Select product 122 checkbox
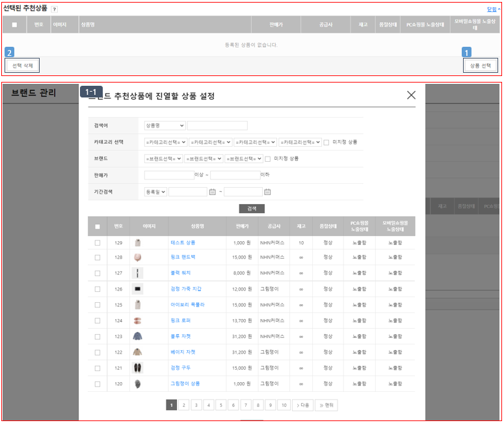This screenshot has width=504, height=425. click(98, 352)
